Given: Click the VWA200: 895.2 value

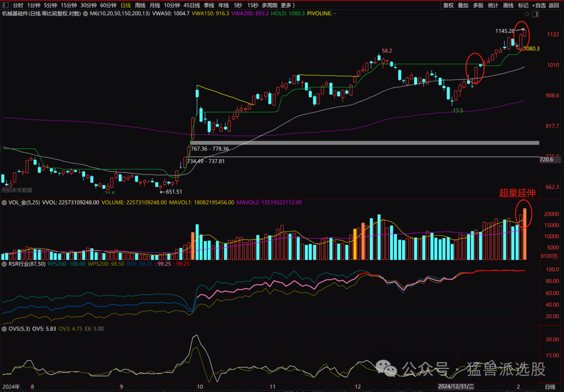Looking at the screenshot, I should coord(250,14).
